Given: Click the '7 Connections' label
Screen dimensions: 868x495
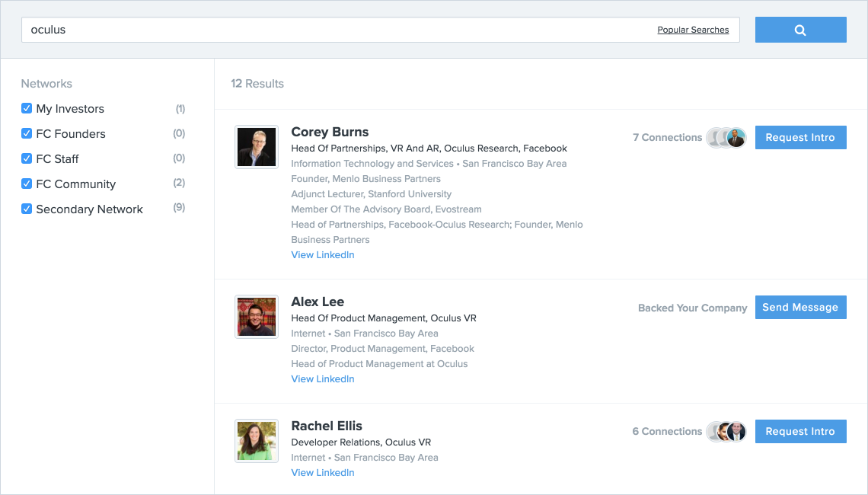Looking at the screenshot, I should (667, 138).
